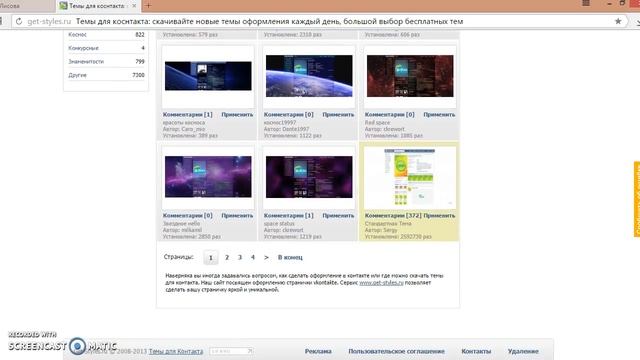
Task: View comments for красоты космоса theme
Action: (187, 115)
